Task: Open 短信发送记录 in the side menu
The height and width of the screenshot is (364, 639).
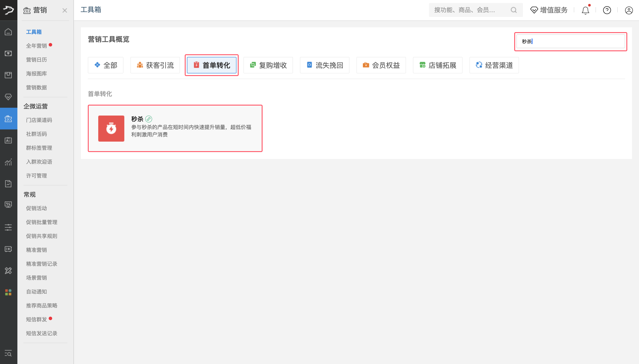Action: 42,334
